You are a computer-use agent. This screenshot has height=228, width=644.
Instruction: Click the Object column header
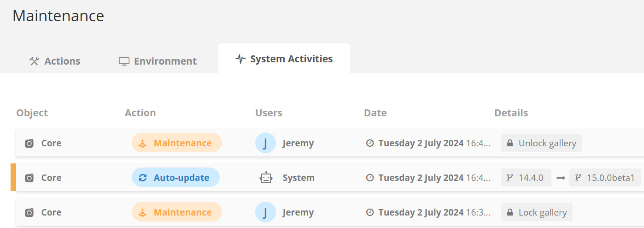coord(32,113)
